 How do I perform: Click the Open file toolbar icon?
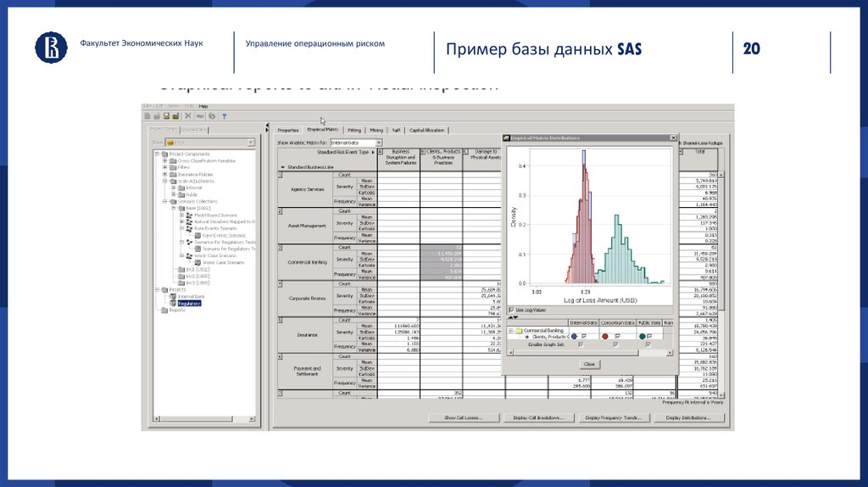(x=157, y=116)
